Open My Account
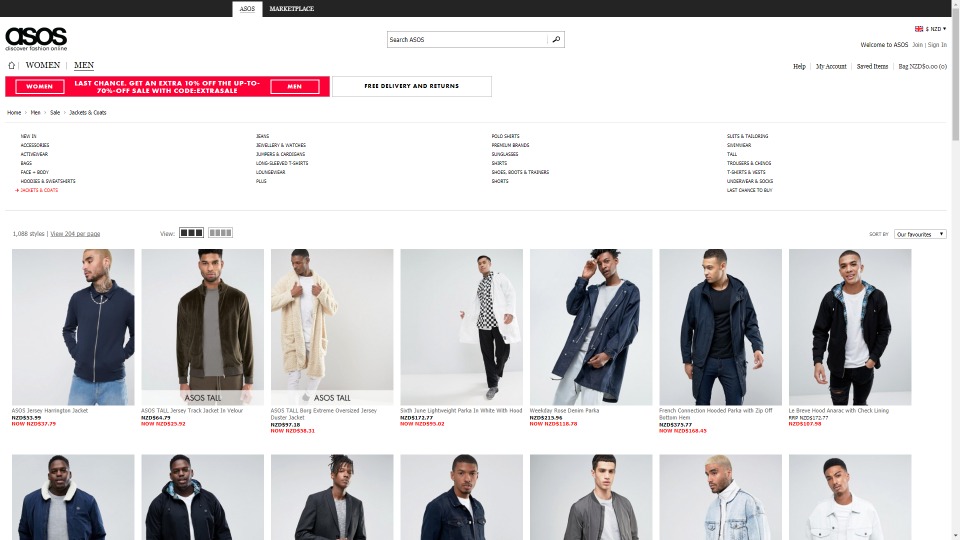 point(831,66)
